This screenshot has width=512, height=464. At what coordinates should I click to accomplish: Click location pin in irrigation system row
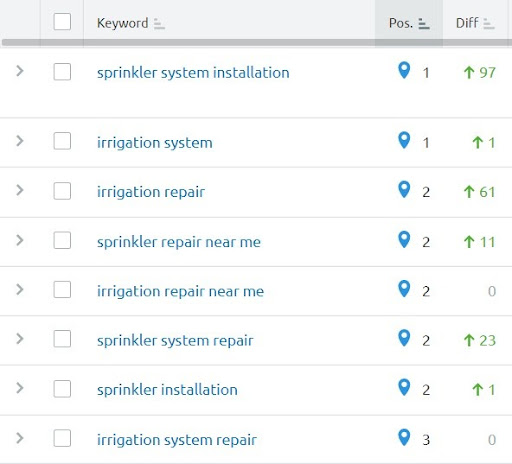coord(404,140)
